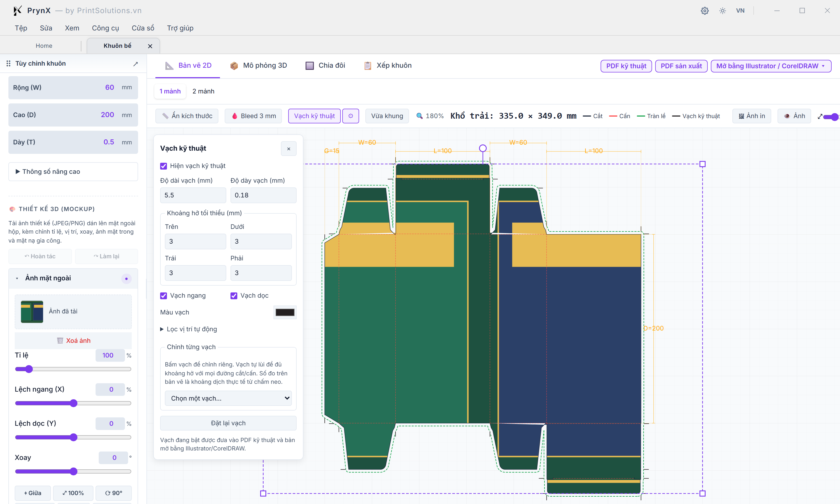Screen dimensions: 840x504
Task: Toggle Ảnh in print image button
Action: [x=751, y=116]
